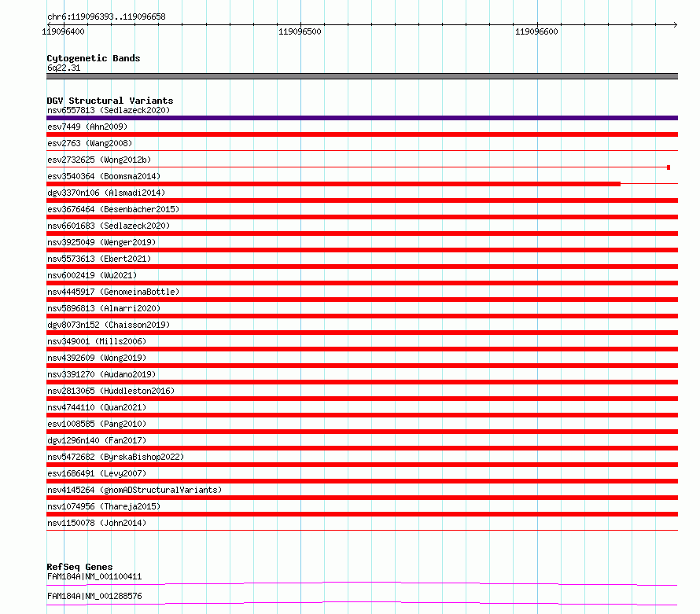This screenshot has width=700, height=614.
Task: Open variant nsv4744110 (Quan2021)
Action: pyautogui.click(x=97, y=407)
